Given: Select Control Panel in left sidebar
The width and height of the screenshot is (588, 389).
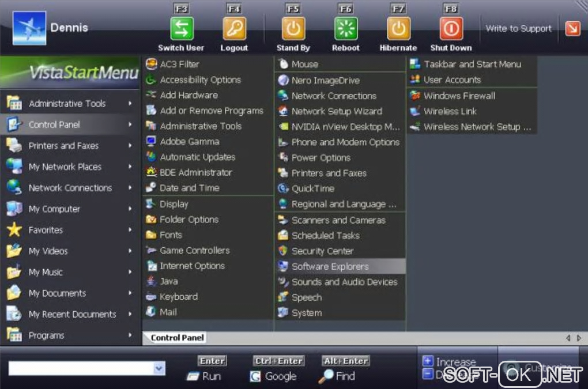Looking at the screenshot, I should pos(70,124).
